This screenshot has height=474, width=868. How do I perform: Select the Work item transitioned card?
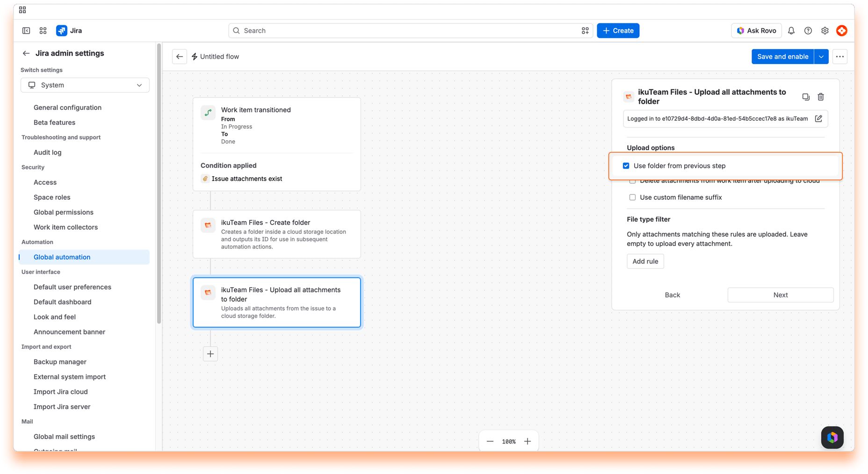(277, 144)
